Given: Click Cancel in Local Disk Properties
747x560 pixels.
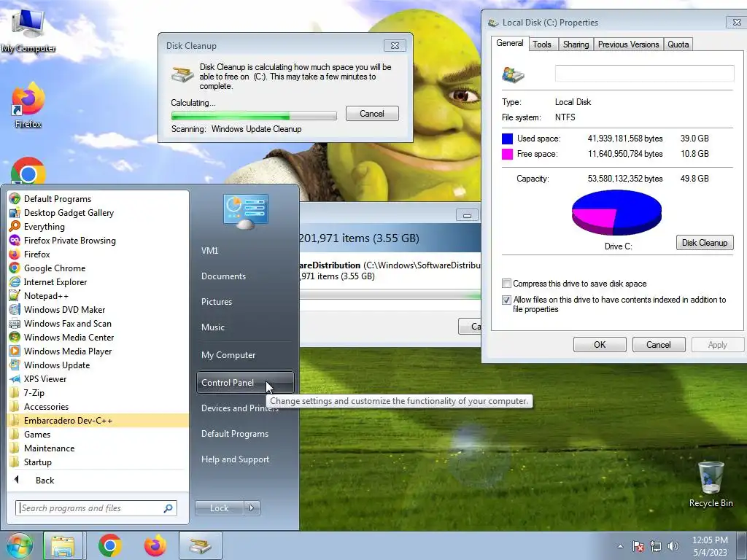Looking at the screenshot, I should click(659, 344).
